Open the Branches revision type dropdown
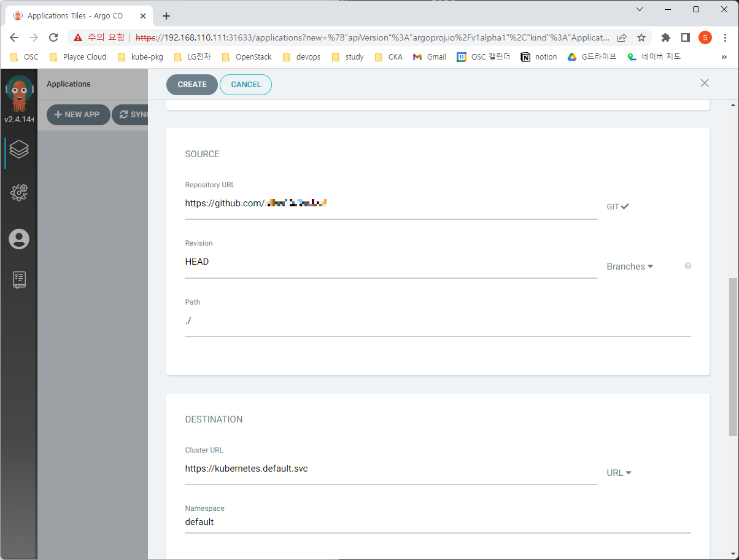 click(x=630, y=266)
